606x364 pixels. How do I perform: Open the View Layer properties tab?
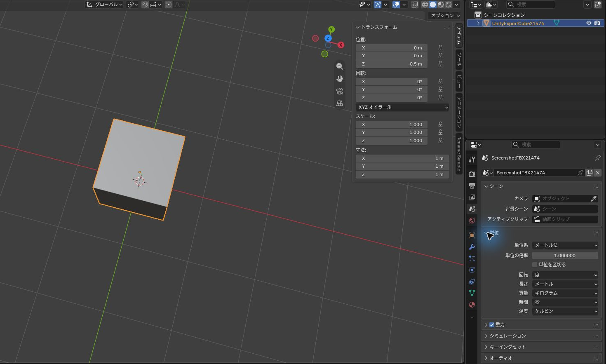tap(472, 197)
